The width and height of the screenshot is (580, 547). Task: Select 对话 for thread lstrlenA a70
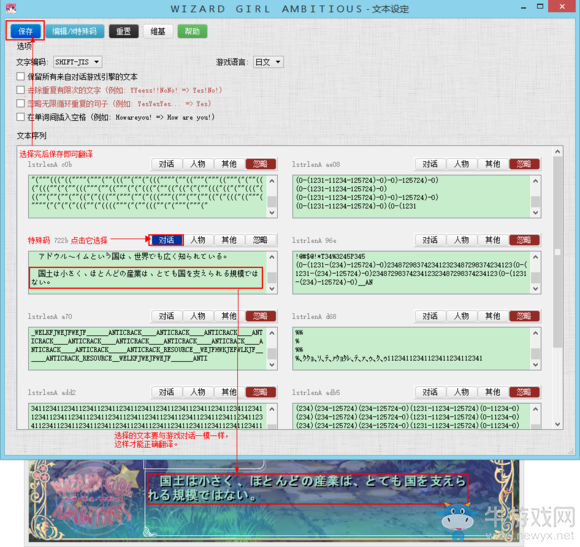point(166,316)
